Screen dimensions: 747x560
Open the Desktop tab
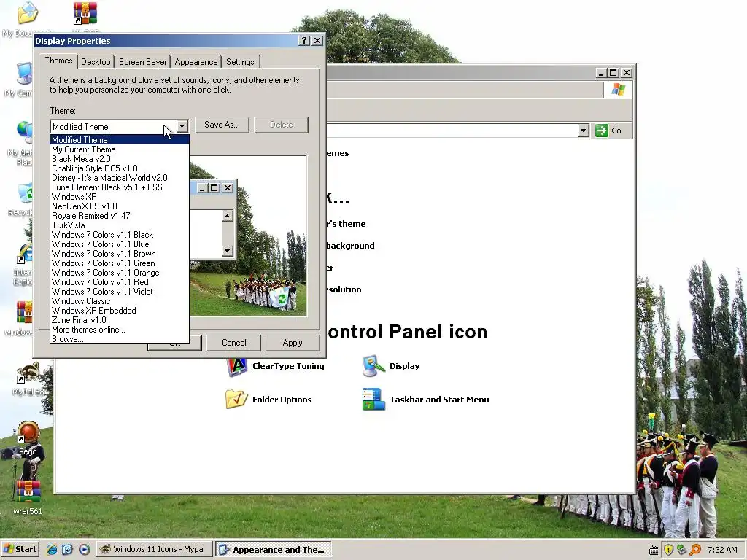point(96,62)
